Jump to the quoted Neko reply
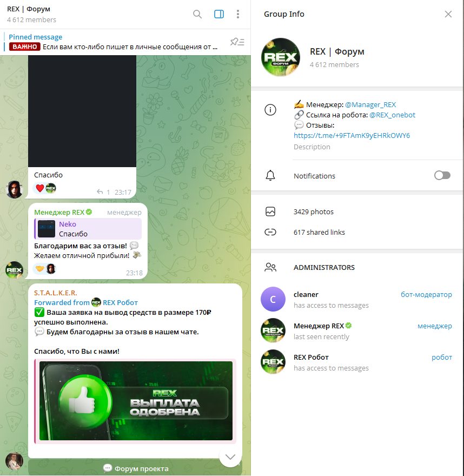464x476 pixels. coord(88,229)
